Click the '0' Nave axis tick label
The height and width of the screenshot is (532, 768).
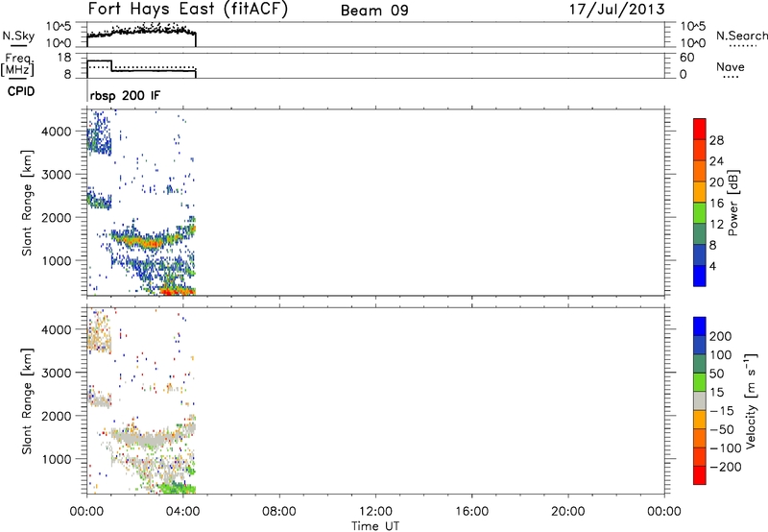684,75
